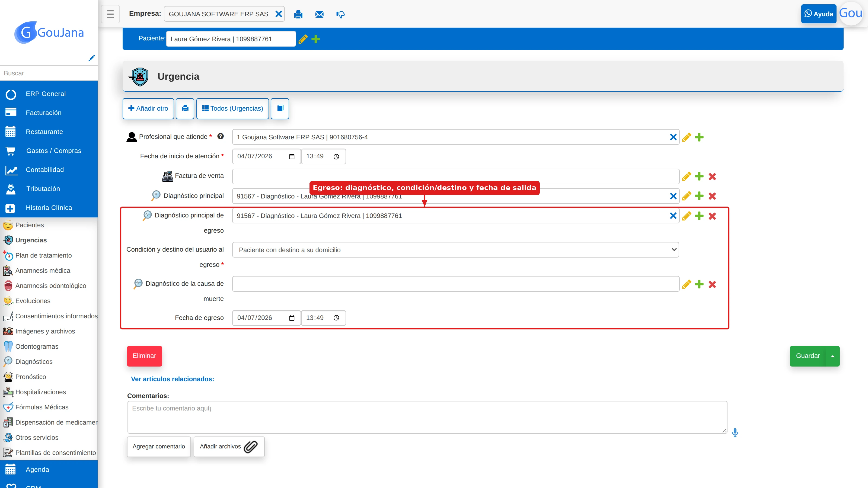Viewport: 868px width, 488px height.
Task: Focus Diagnóstico de la causa de muerte field
Action: pyautogui.click(x=456, y=284)
